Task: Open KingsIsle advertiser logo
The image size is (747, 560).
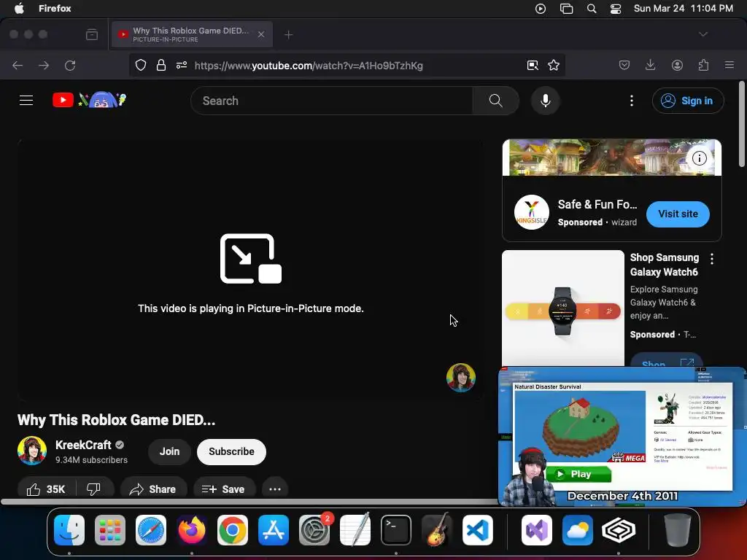Action: pyautogui.click(x=532, y=212)
